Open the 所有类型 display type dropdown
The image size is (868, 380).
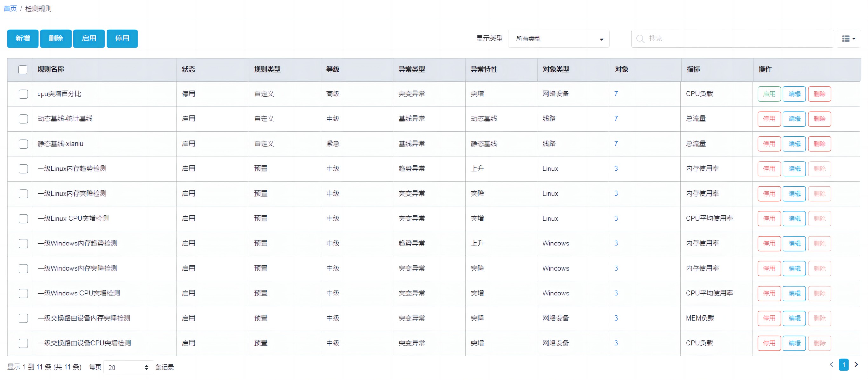558,38
